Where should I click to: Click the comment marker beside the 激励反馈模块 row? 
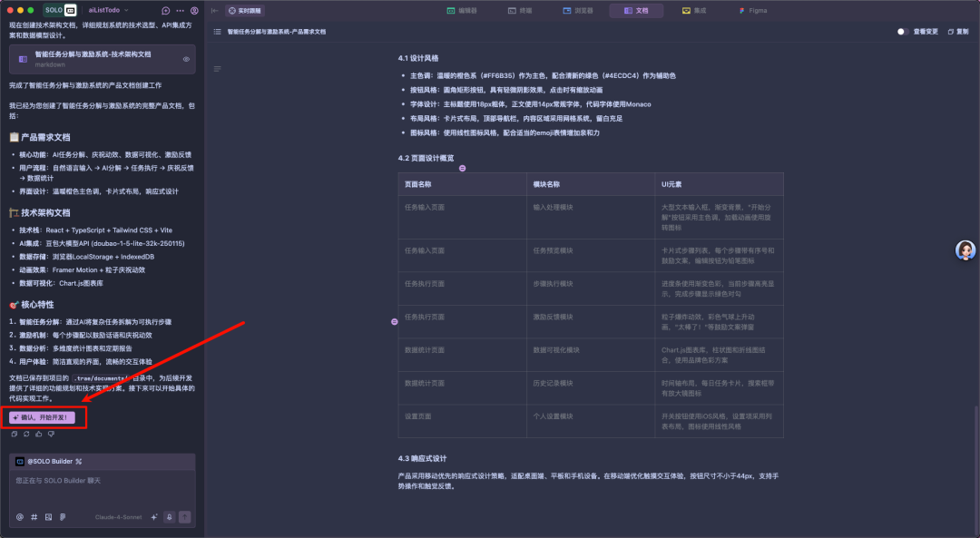pos(395,322)
